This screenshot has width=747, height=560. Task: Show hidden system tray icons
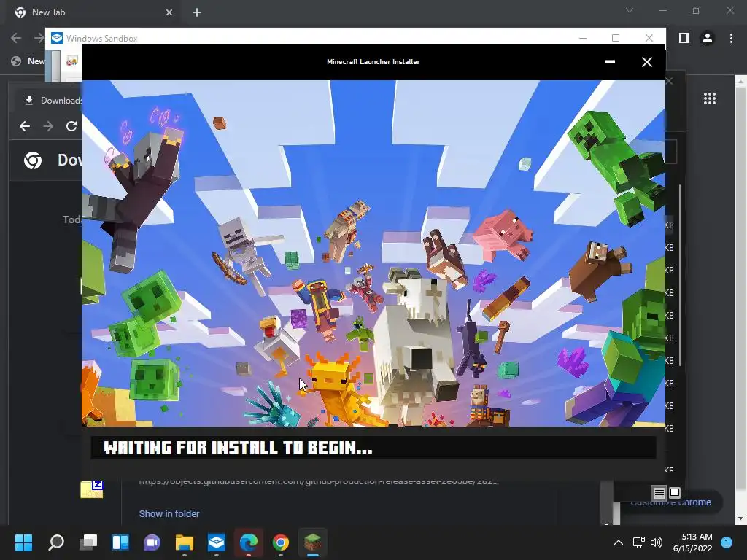(619, 542)
